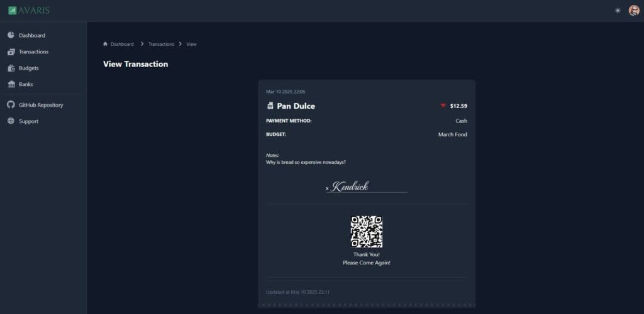Viewport: 644px width, 314px height.
Task: Go back via the Transactions breadcrumb link
Action: pyautogui.click(x=161, y=44)
